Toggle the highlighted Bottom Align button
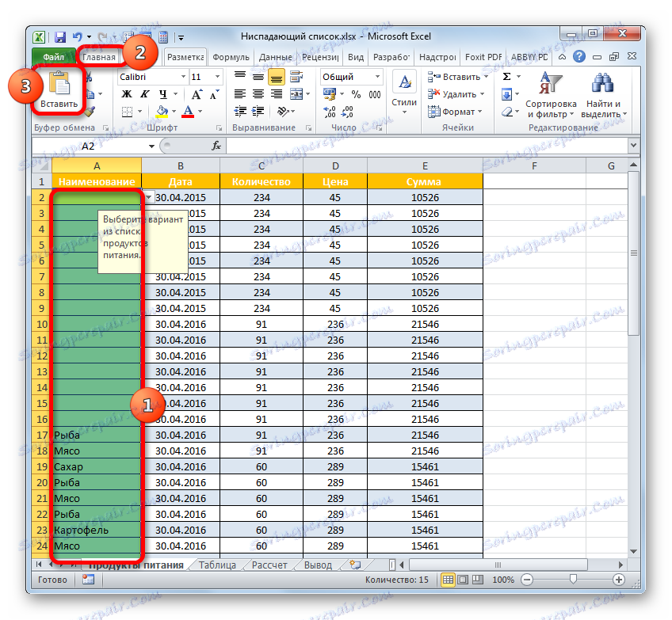 (x=277, y=77)
